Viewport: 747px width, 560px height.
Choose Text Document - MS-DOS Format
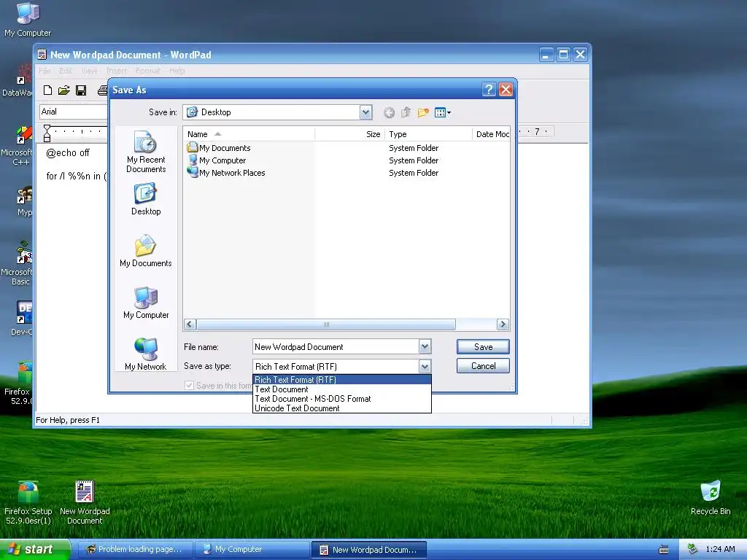click(x=341, y=399)
